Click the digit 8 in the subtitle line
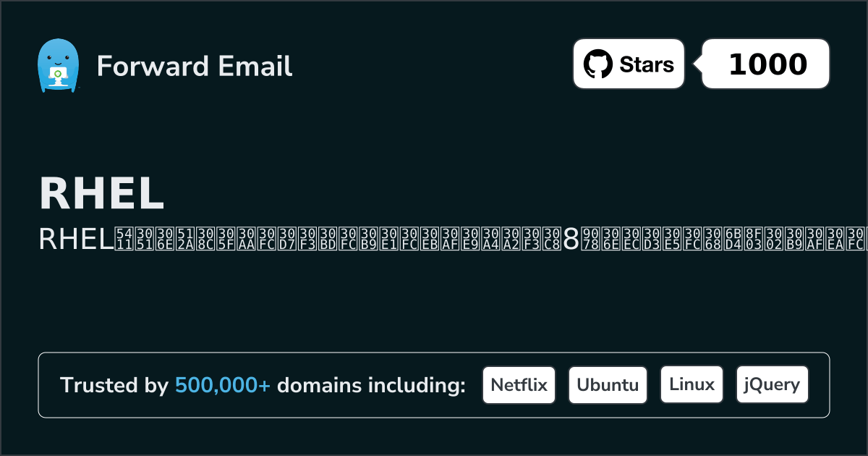Viewport: 868px width, 456px height. (x=571, y=240)
